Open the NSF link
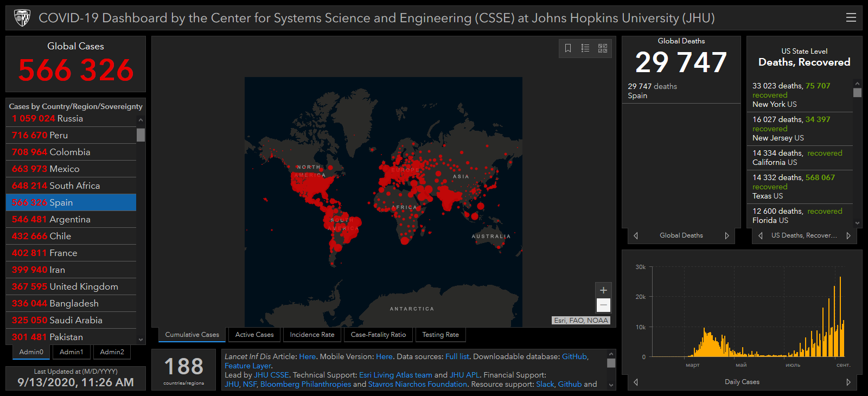Viewport: 868px width, 396px height. tap(250, 384)
